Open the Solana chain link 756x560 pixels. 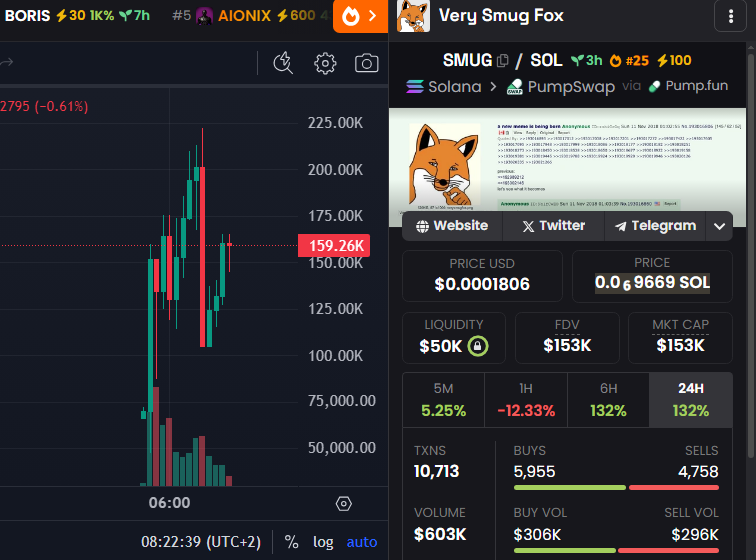click(444, 87)
